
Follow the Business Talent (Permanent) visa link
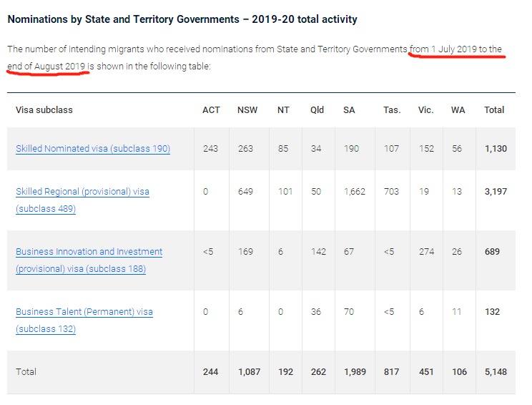point(84,312)
